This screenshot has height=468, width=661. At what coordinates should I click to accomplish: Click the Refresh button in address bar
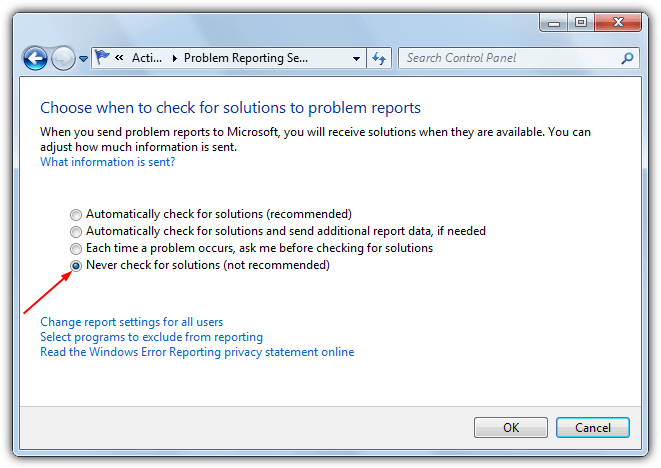click(379, 58)
